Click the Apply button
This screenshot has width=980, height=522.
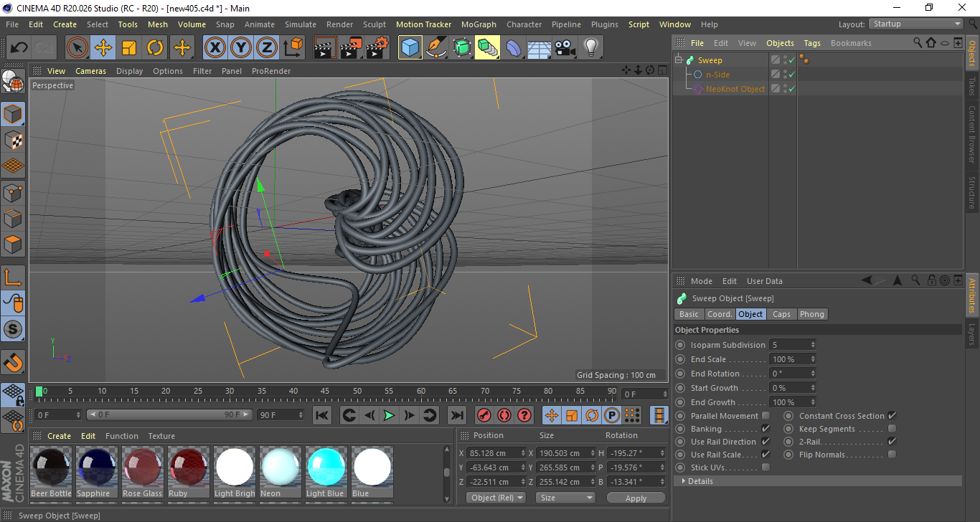636,498
